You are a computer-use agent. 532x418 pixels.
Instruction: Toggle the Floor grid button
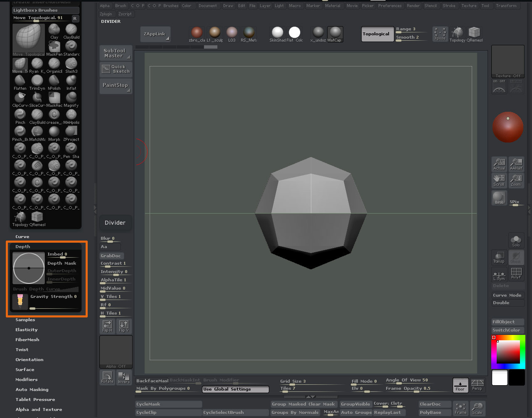click(x=460, y=385)
